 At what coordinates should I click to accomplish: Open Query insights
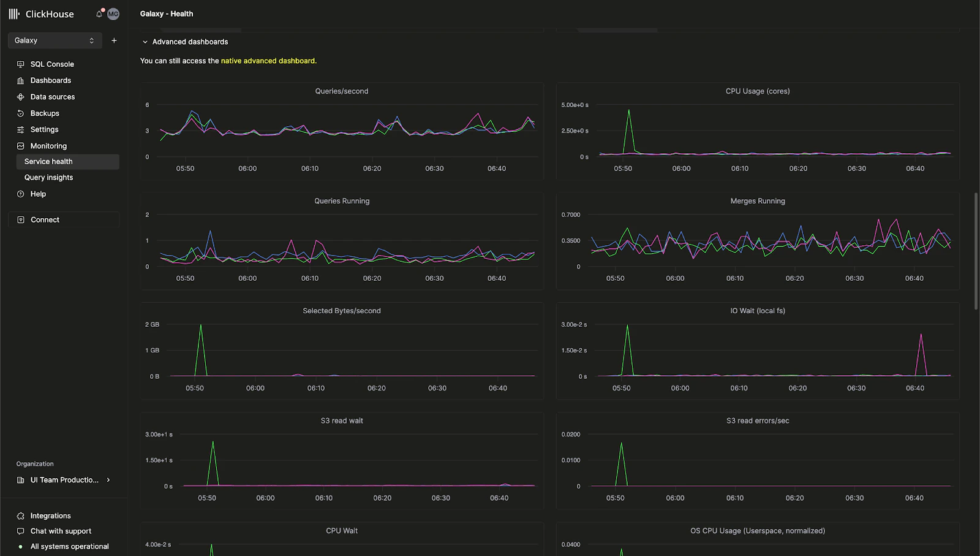[48, 178]
